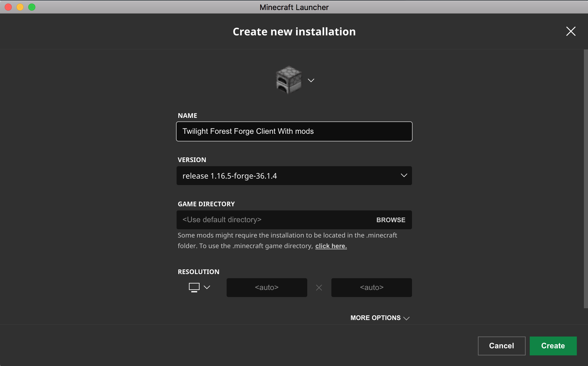Screen dimensions: 588x366
Task: Click the resolution preset dropdown arrow
Action: [207, 287]
